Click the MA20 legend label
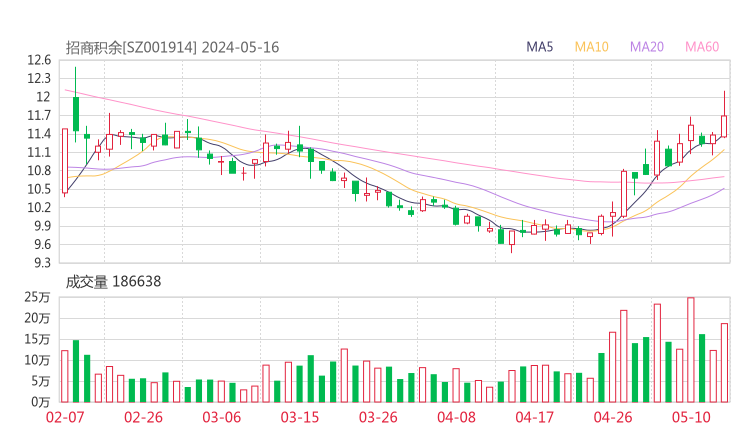 click(647, 47)
